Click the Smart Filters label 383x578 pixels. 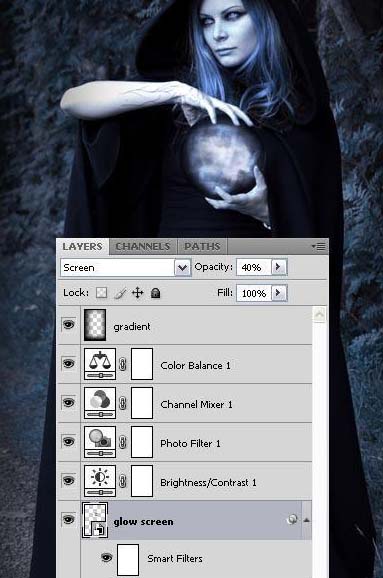click(x=175, y=559)
